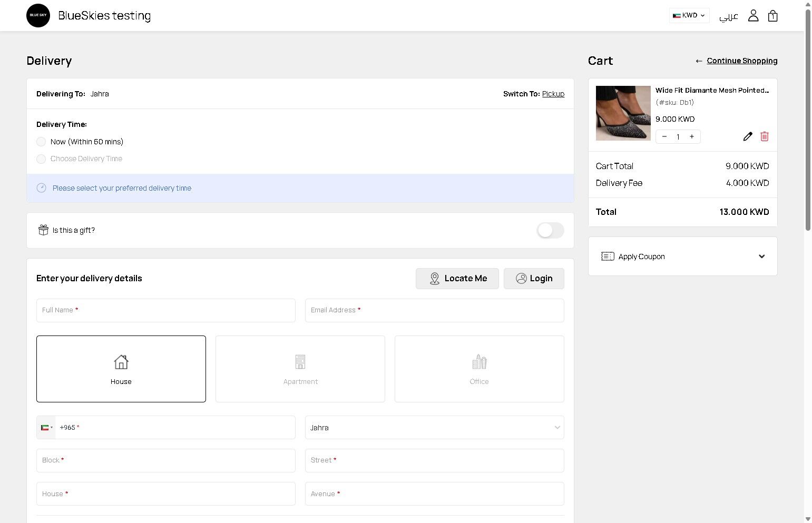Open phone country code flag selector
This screenshot has width=812, height=523.
pyautogui.click(x=46, y=428)
